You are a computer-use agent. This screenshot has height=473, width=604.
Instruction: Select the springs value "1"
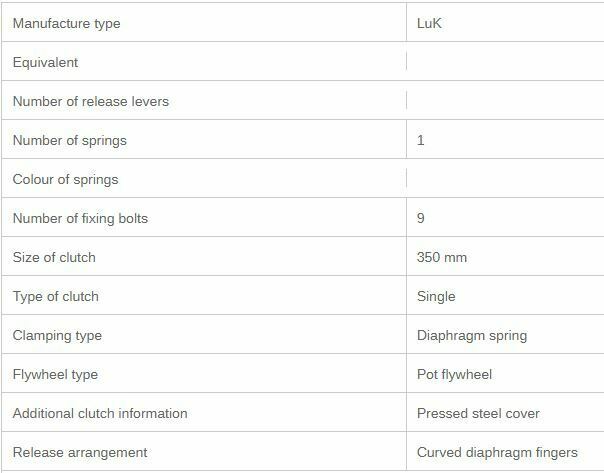click(421, 140)
